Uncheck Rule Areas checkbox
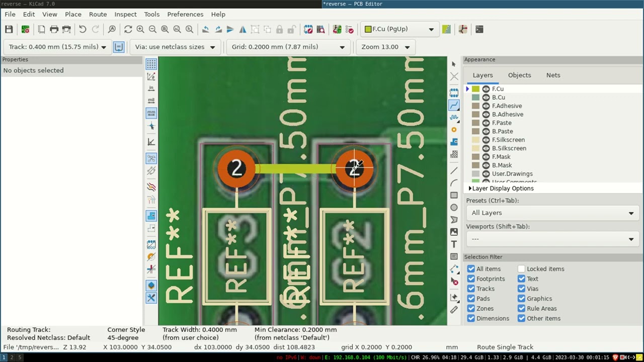This screenshot has height=362, width=644. (x=521, y=308)
